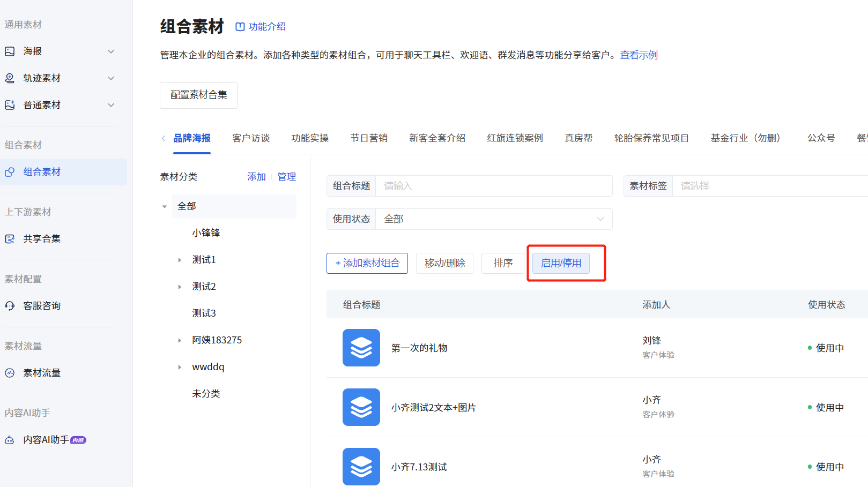Image resolution: width=868 pixels, height=487 pixels.
Task: Click the 内容AI助手 robot icon
Action: pos(10,440)
